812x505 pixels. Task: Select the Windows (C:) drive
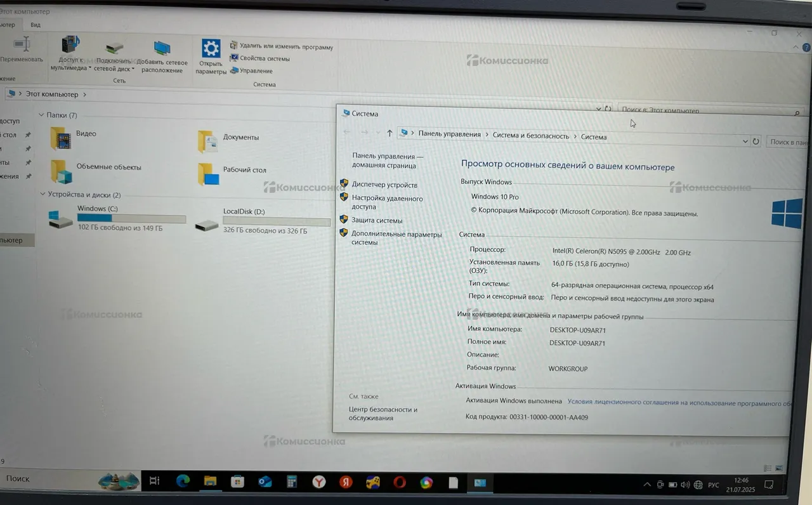click(117, 219)
